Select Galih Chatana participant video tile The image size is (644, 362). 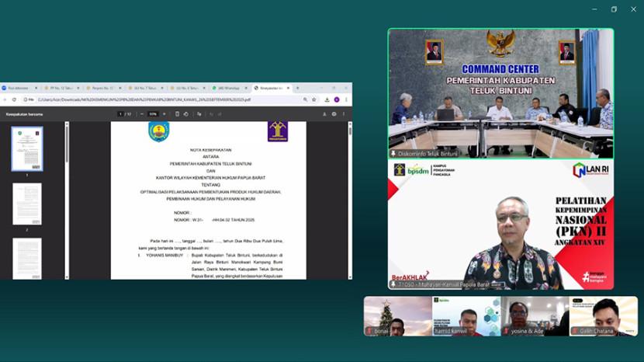click(604, 316)
